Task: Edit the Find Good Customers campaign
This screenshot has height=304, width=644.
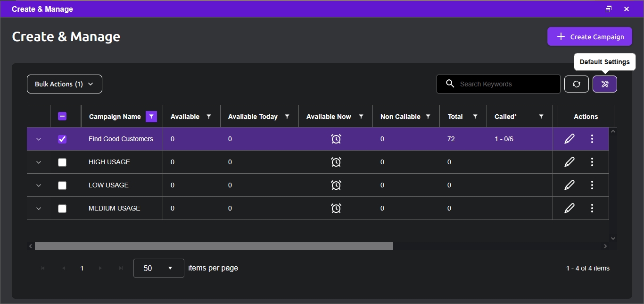Action: (570, 139)
